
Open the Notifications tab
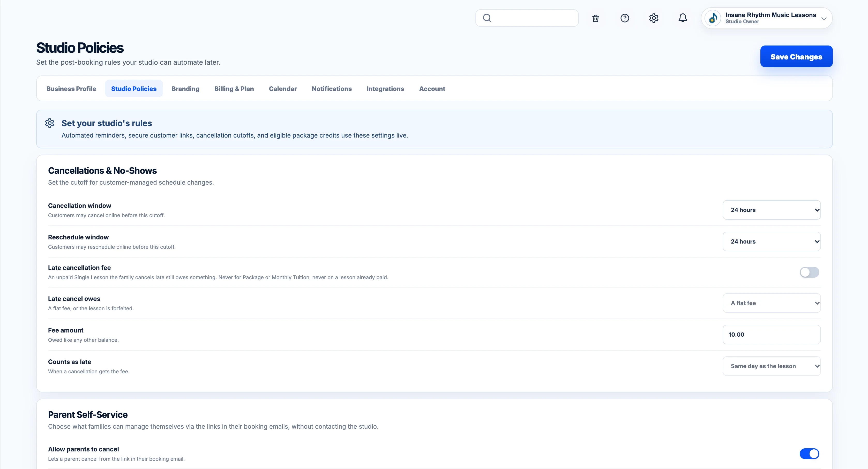(x=332, y=89)
